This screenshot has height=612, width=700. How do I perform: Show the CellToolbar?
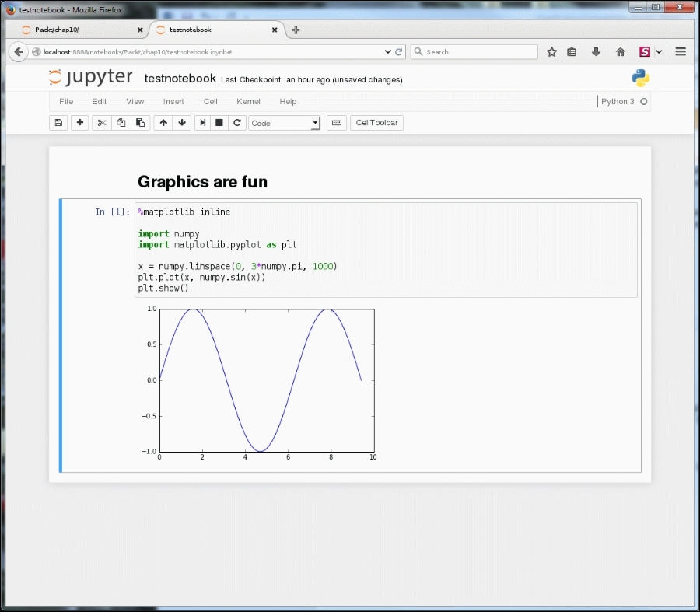tap(376, 122)
